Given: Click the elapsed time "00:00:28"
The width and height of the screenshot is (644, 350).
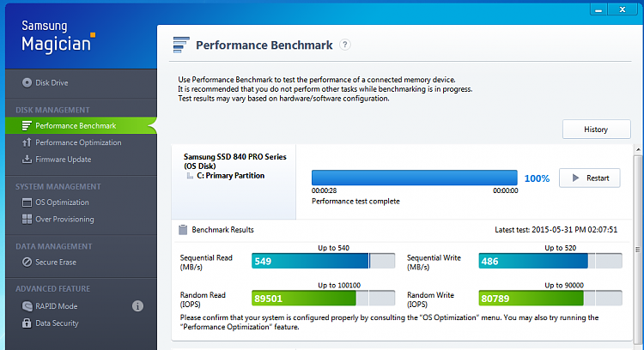Looking at the screenshot, I should [324, 190].
